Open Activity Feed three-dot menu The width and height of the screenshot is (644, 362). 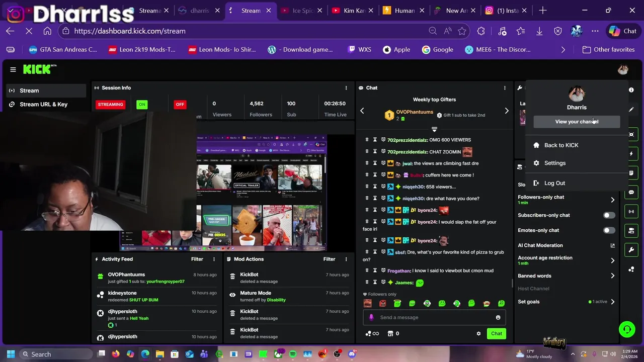(214, 259)
